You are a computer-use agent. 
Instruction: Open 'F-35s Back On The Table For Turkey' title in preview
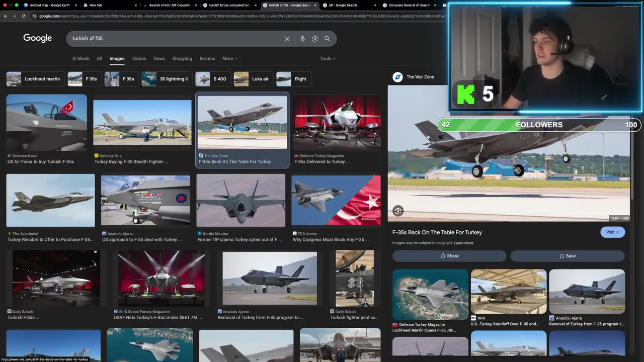[x=437, y=232]
